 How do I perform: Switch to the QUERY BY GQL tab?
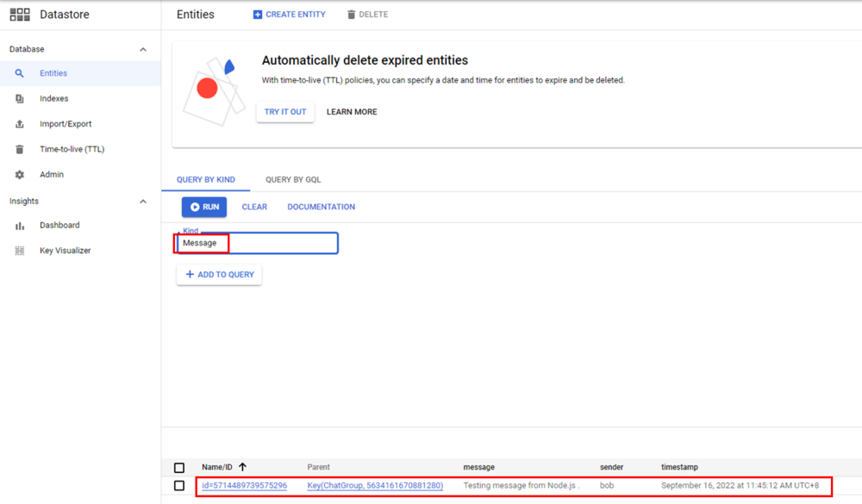293,179
